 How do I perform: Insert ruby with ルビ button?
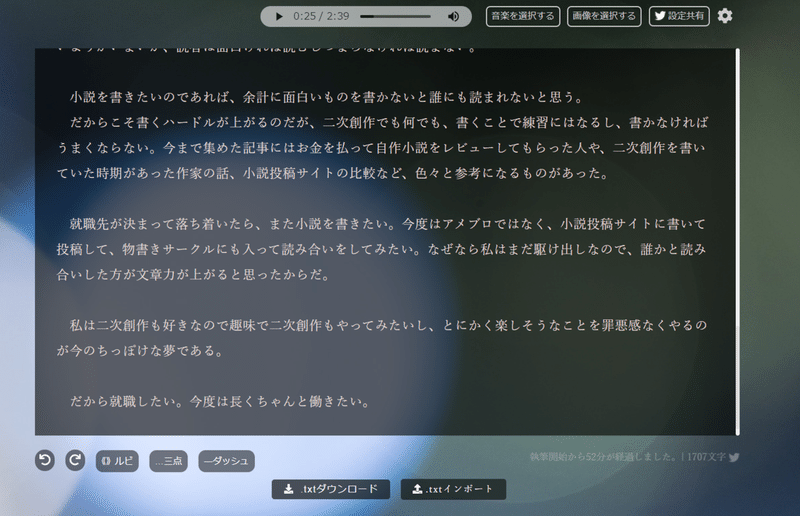coord(117,461)
